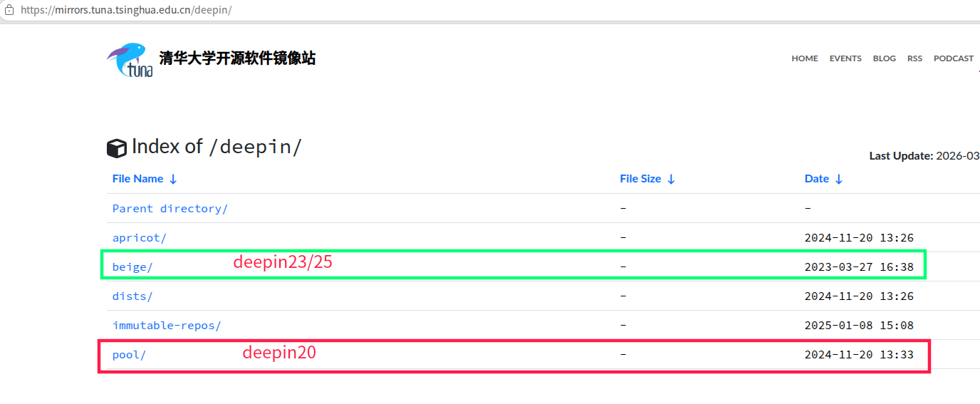Open the RSS navigation link
The height and width of the screenshot is (404, 980).
tap(914, 58)
